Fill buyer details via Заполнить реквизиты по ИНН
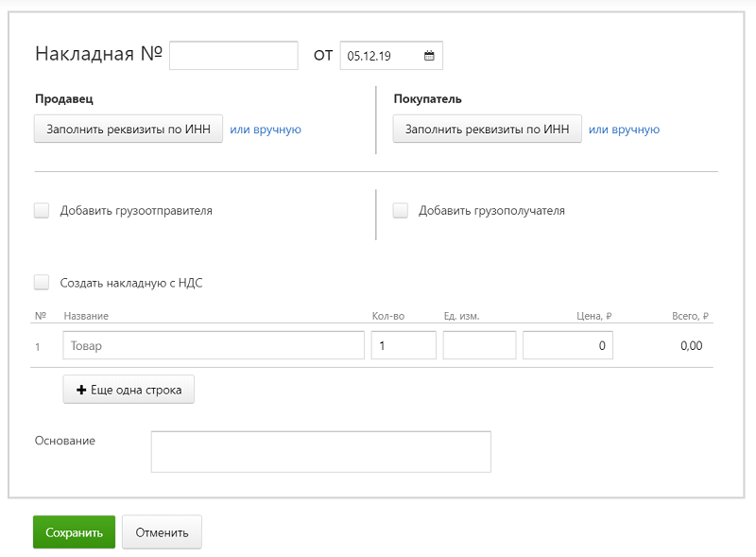This screenshot has height=557, width=756. pos(487,129)
